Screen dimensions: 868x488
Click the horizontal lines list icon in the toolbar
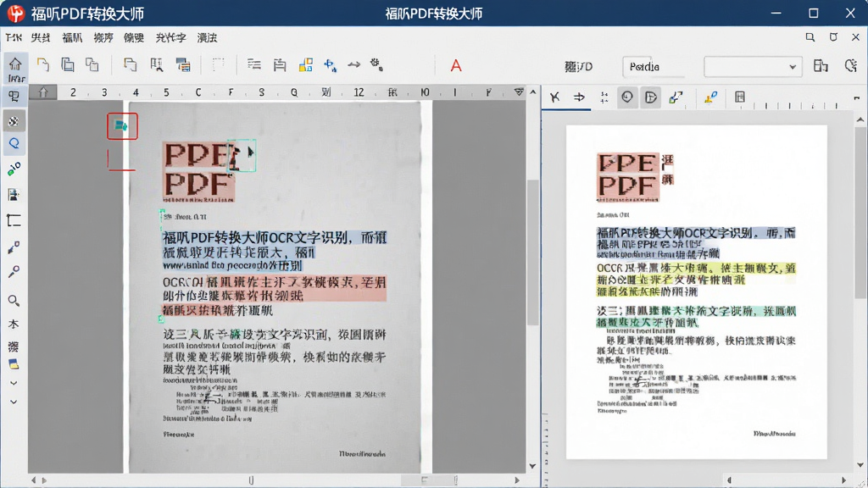click(x=254, y=64)
